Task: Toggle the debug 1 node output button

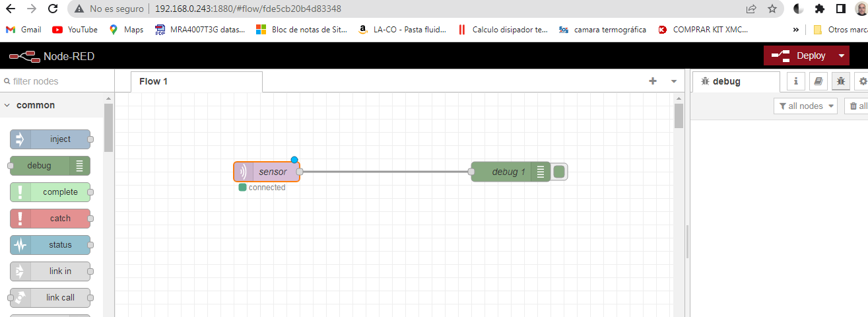Action: (559, 172)
